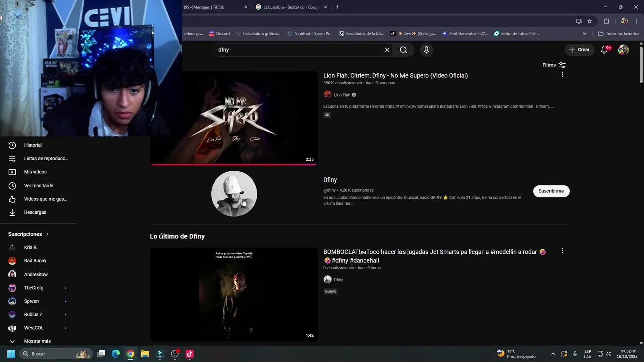Close the TikTok Mensajes tab
Image resolution: width=644 pixels, height=362 pixels.
(246, 7)
